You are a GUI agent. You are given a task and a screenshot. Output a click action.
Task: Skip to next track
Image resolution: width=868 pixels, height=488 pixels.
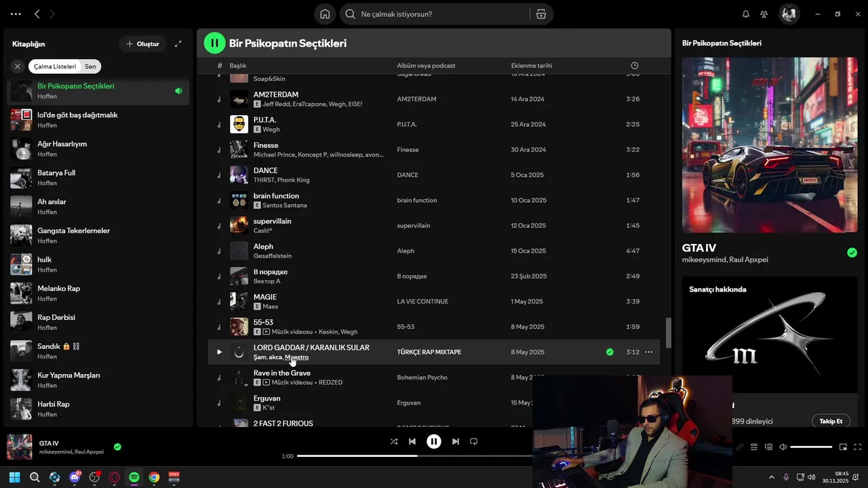456,441
